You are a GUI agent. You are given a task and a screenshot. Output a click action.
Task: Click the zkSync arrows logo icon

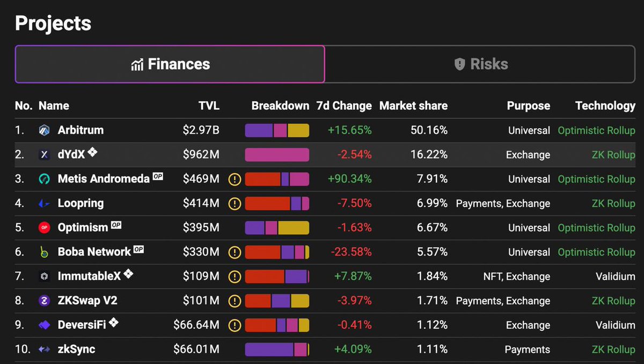click(45, 350)
